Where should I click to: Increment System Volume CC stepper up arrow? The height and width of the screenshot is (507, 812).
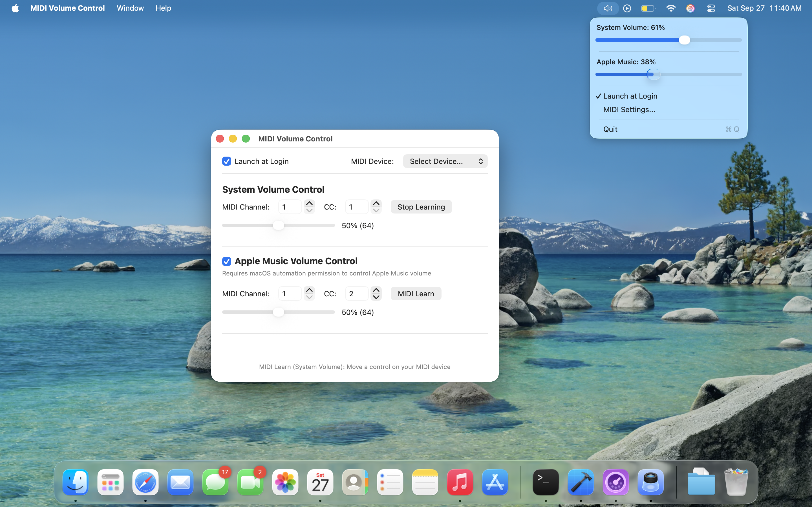(376, 204)
